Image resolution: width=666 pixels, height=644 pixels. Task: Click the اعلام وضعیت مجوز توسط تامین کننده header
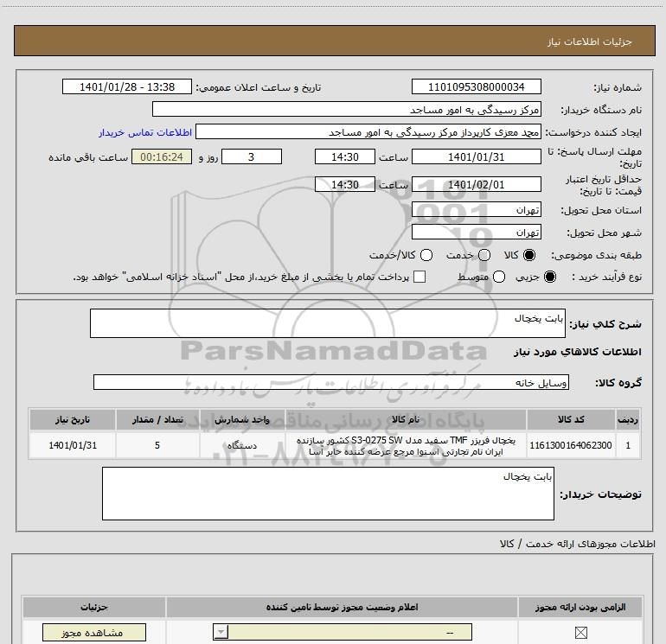[x=342, y=607]
